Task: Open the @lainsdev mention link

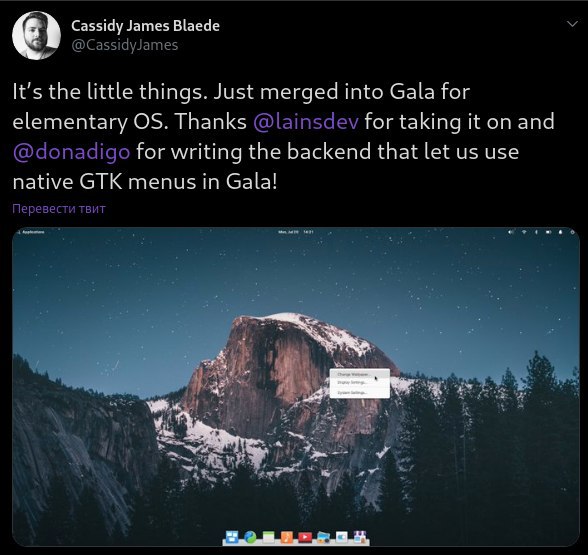Action: pyautogui.click(x=306, y=122)
